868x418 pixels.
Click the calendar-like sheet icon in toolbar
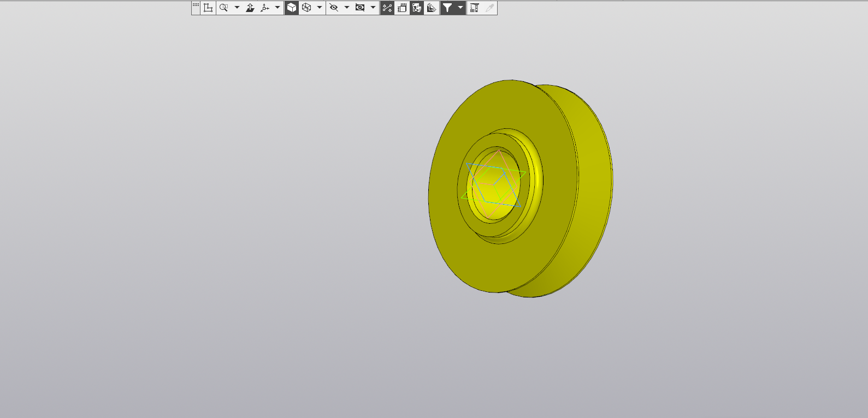402,8
